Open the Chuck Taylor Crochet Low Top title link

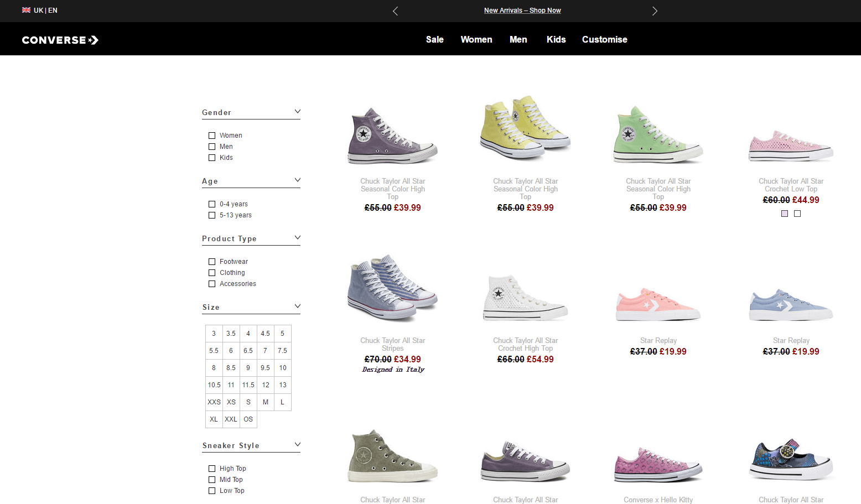click(x=791, y=185)
